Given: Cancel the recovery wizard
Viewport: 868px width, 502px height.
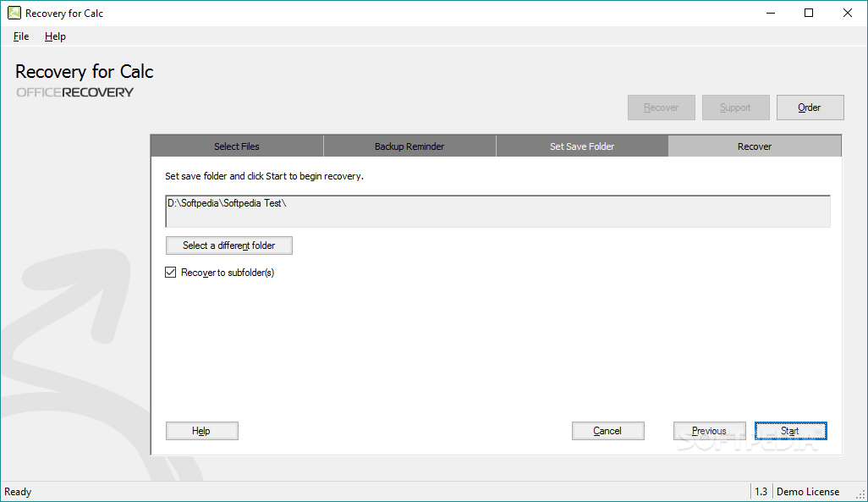Looking at the screenshot, I should coord(607,431).
